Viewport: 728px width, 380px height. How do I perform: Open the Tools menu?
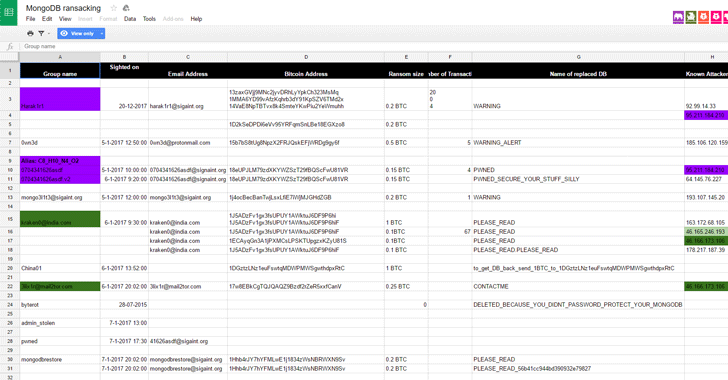pos(149,19)
